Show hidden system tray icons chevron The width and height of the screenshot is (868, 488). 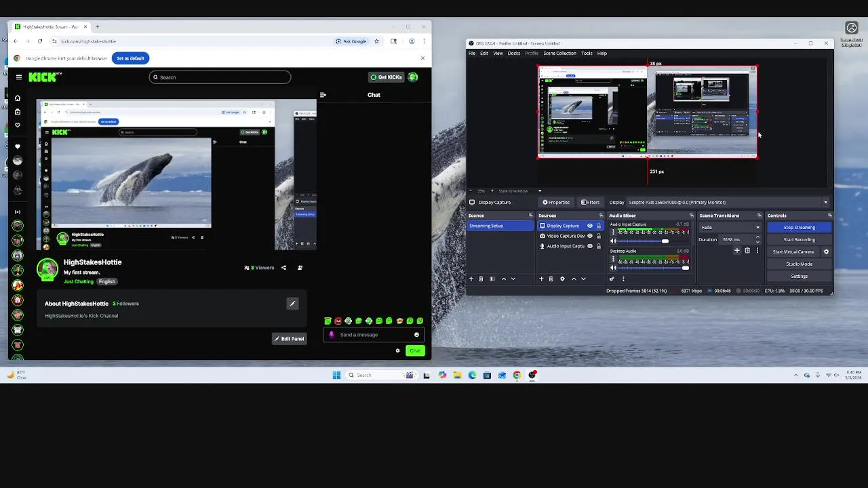click(x=797, y=375)
